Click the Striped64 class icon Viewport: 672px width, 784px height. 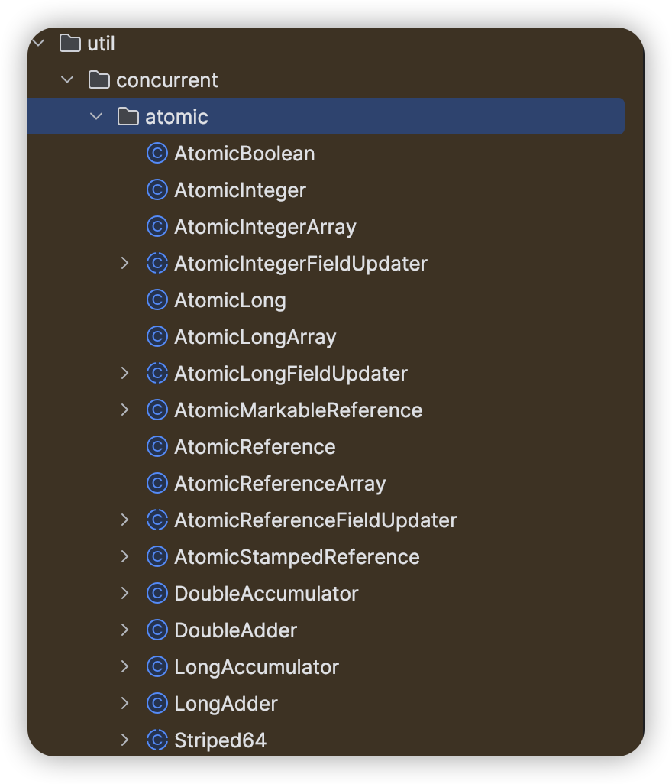pyautogui.click(x=157, y=740)
